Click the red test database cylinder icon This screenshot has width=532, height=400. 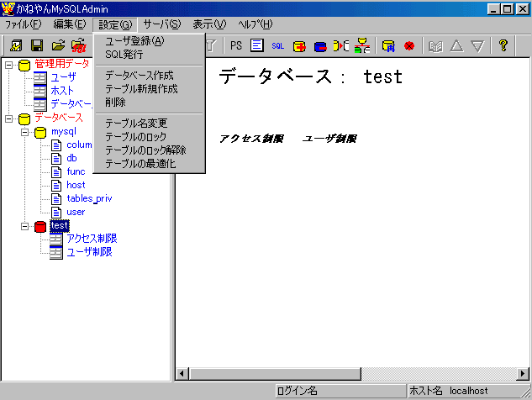40,226
